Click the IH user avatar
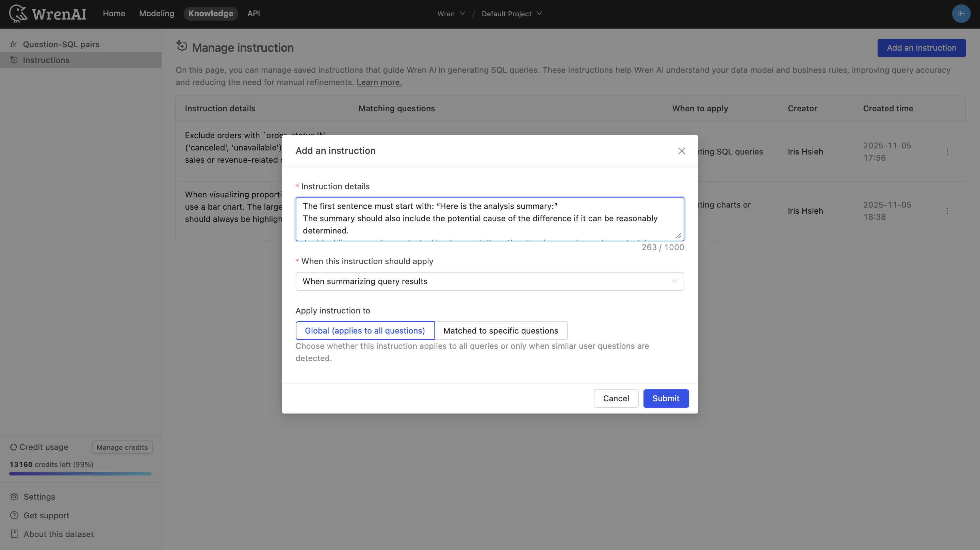The height and width of the screenshot is (550, 980). [x=961, y=14]
